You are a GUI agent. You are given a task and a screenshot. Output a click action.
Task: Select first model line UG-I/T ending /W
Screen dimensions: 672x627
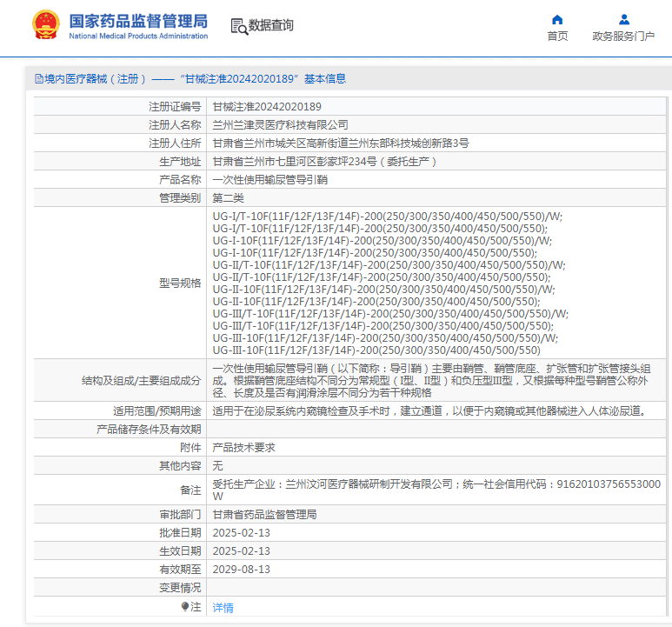388,217
